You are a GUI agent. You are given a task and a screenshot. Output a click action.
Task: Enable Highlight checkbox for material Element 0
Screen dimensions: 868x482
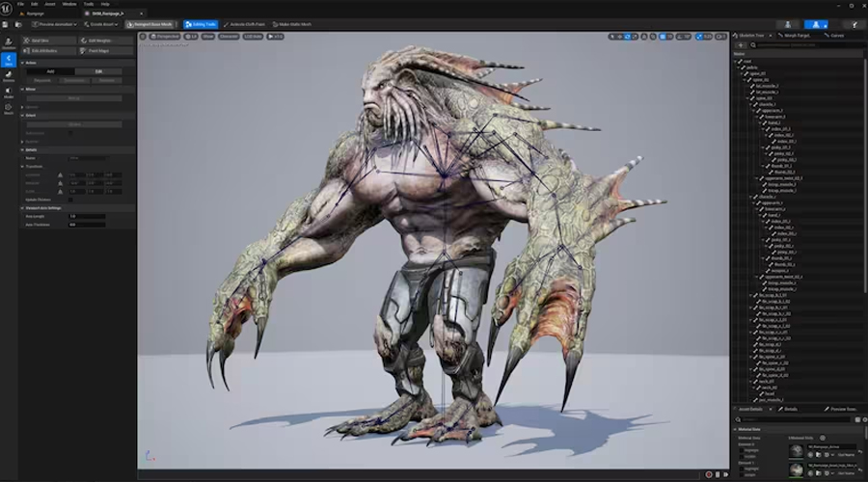pos(740,449)
